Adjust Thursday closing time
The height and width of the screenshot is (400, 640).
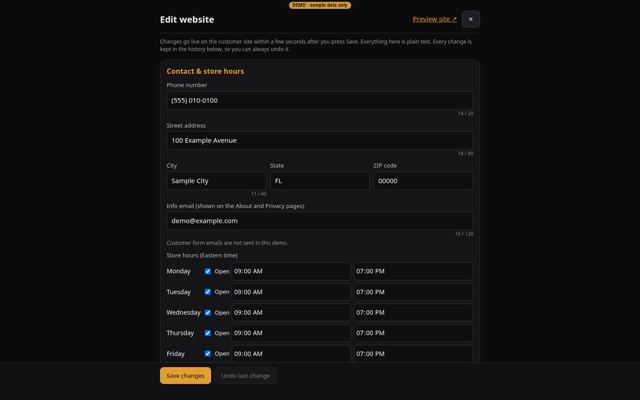tap(413, 333)
